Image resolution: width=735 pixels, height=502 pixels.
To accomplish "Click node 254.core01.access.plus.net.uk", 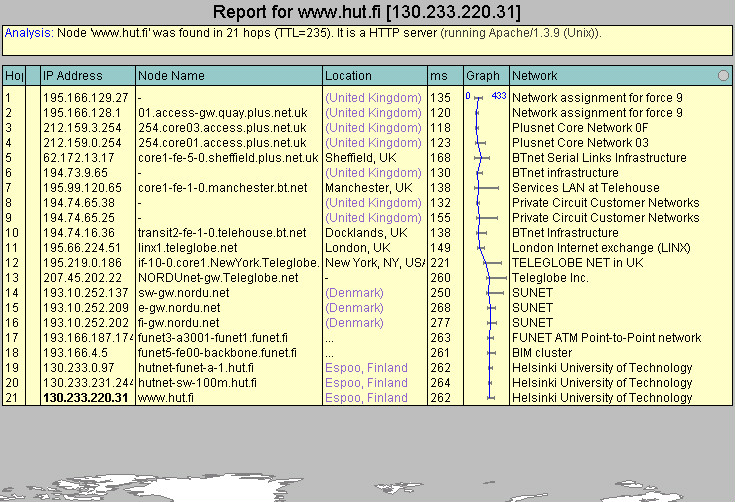I will [x=222, y=142].
